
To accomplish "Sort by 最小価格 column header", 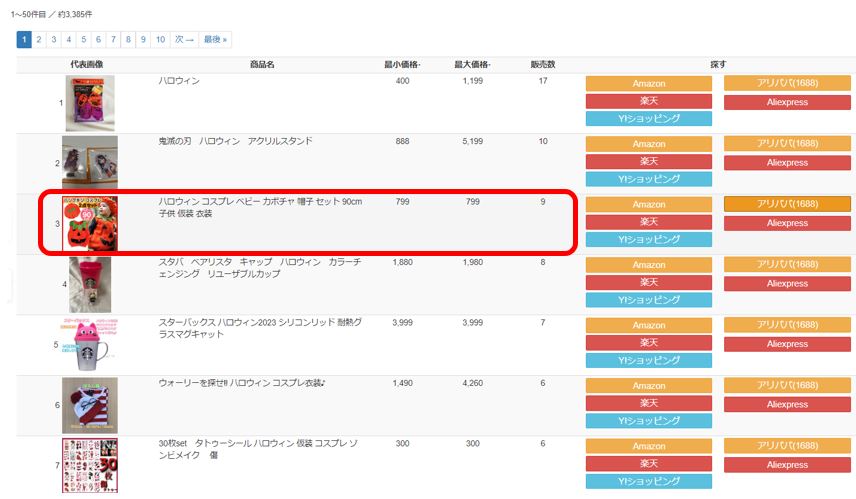I will (402, 65).
